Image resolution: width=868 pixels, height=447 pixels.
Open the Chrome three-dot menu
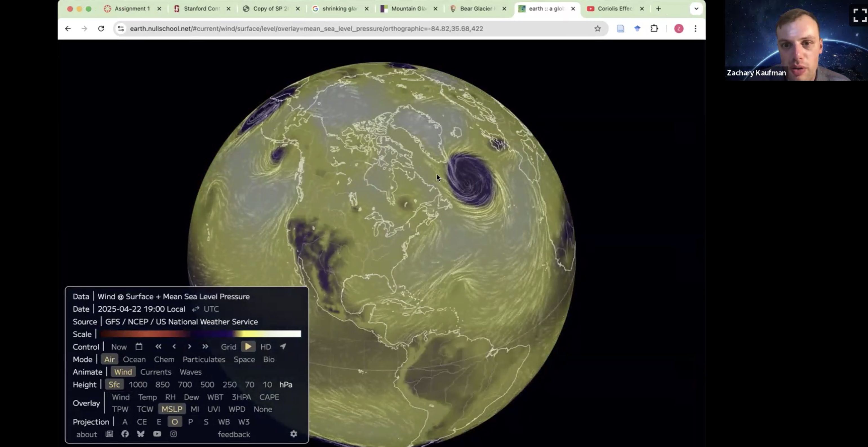click(x=695, y=29)
